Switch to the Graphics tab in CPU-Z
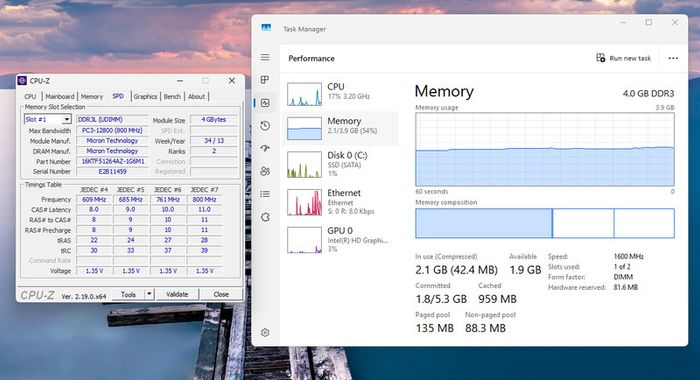This screenshot has width=700, height=380. click(145, 96)
